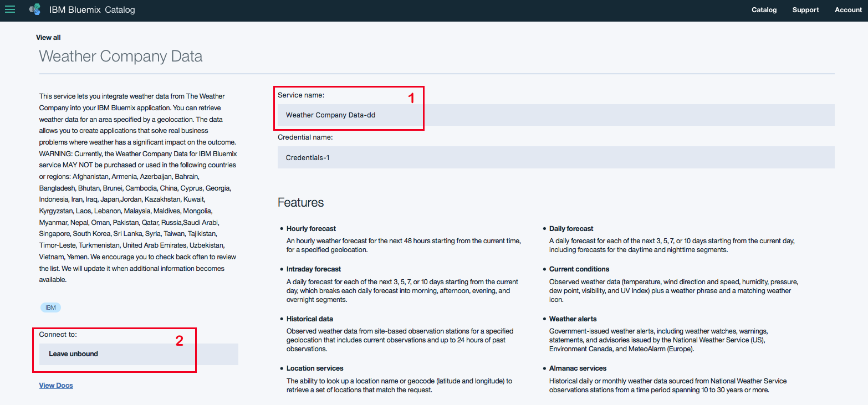868x405 pixels.
Task: Edit the Credential name input field
Action: 556,157
